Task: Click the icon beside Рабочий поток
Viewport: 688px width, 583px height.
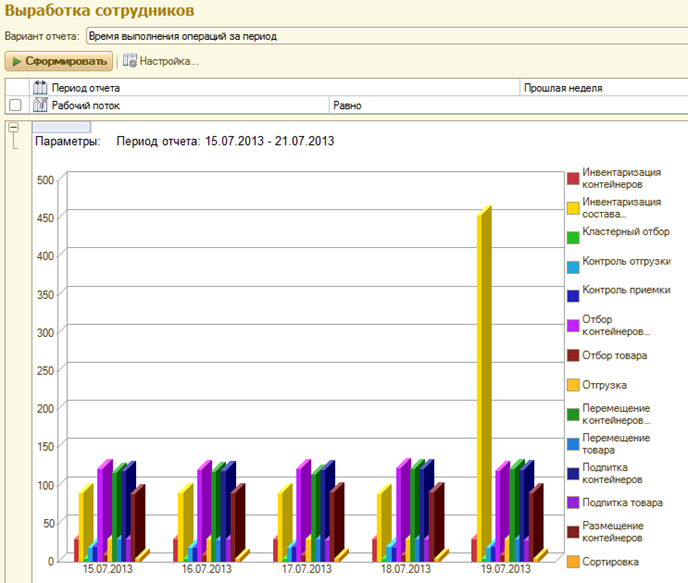Action: pos(40,104)
